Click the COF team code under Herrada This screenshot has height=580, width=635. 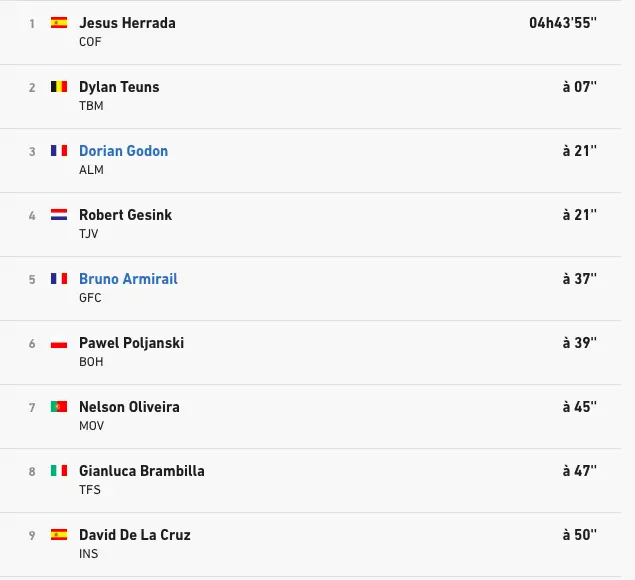90,42
